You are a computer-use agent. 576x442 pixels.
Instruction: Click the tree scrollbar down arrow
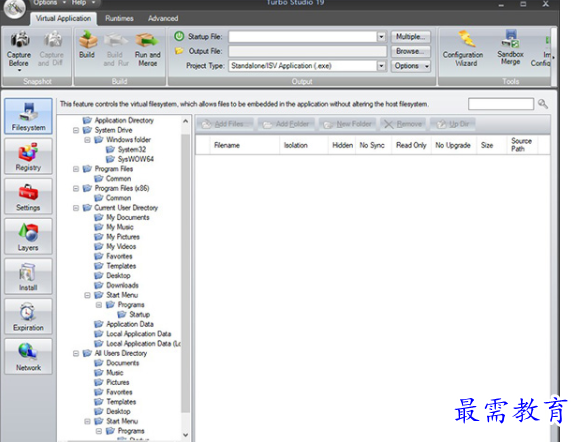click(x=186, y=435)
